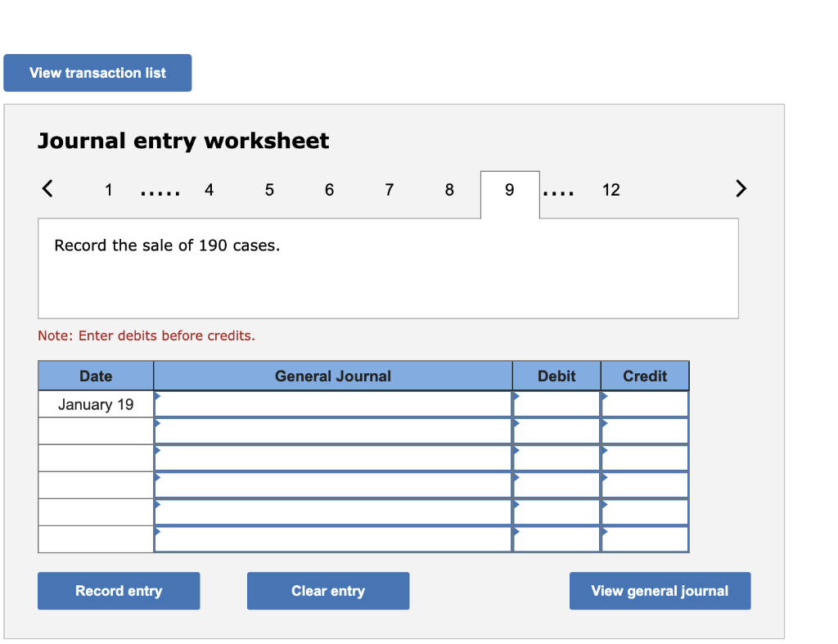This screenshot has height=644, width=838.
Task: Click the Debit field on the January 19 row
Action: [556, 403]
